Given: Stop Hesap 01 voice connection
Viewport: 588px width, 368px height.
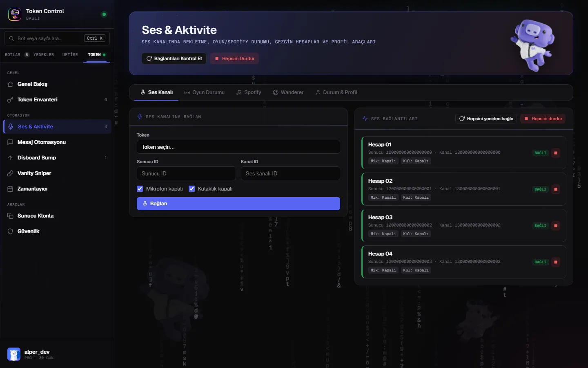Looking at the screenshot, I should pyautogui.click(x=556, y=153).
